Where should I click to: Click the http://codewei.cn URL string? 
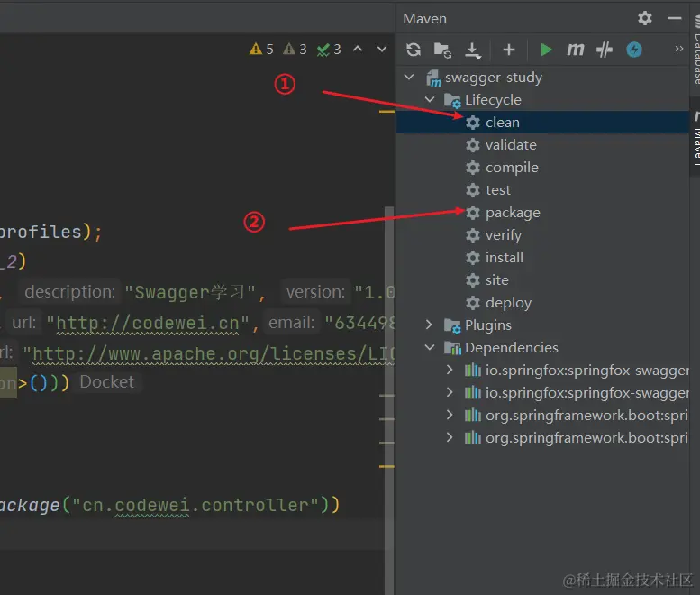(x=148, y=323)
